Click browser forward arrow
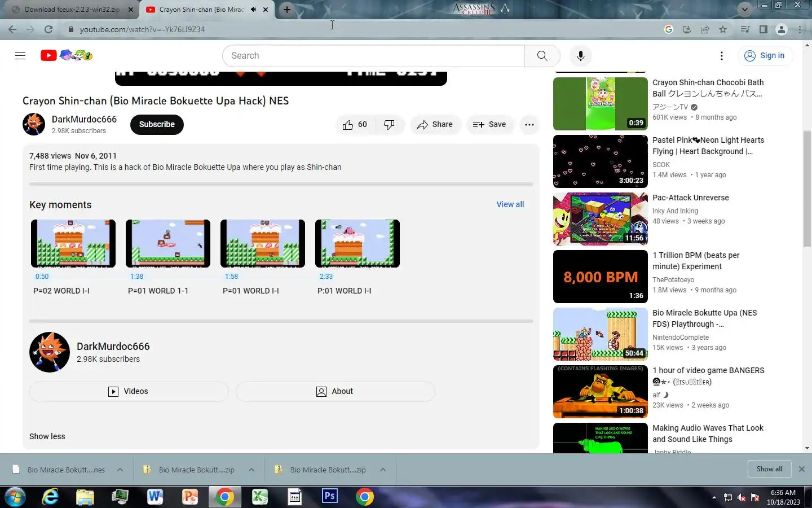 point(30,29)
